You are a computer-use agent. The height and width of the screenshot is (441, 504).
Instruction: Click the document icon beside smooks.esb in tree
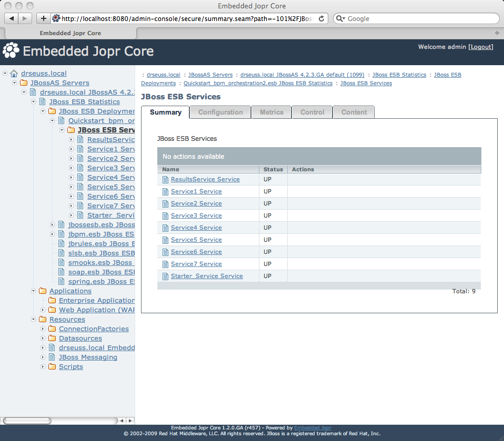tap(62, 262)
